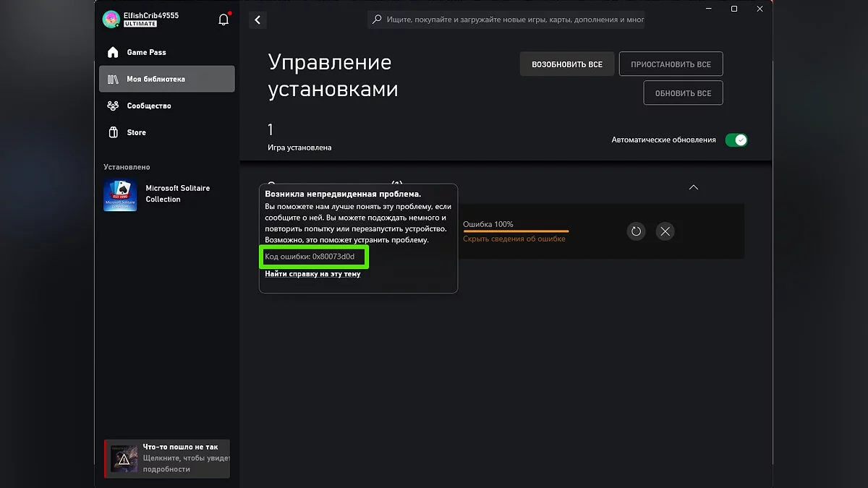Cancel the failed install with X icon
Image resolution: width=868 pixels, height=488 pixels.
tap(665, 231)
